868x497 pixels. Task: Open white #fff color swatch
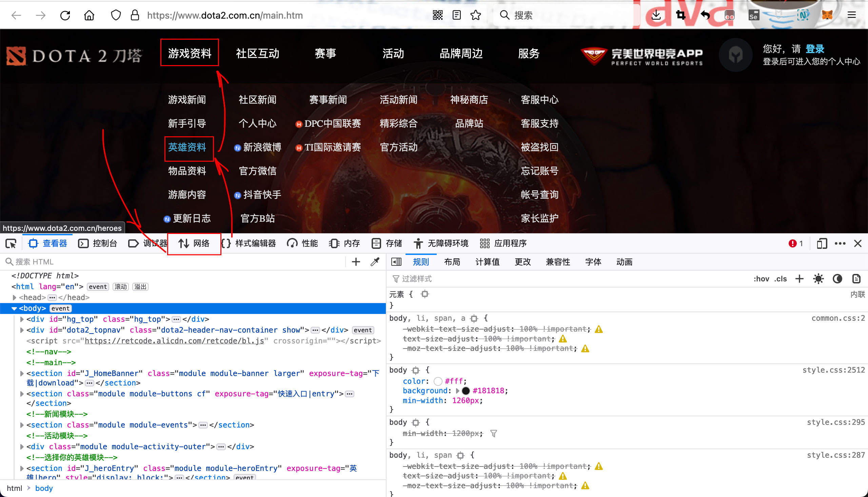coord(438,381)
